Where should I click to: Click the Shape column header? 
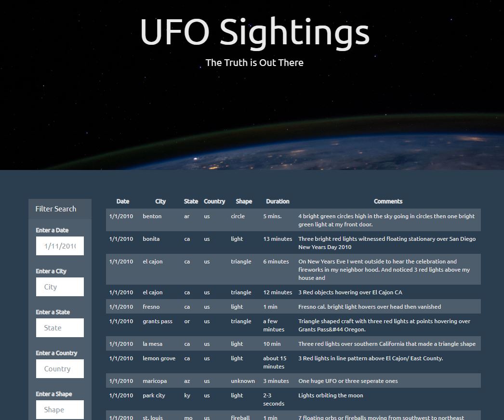(x=244, y=201)
